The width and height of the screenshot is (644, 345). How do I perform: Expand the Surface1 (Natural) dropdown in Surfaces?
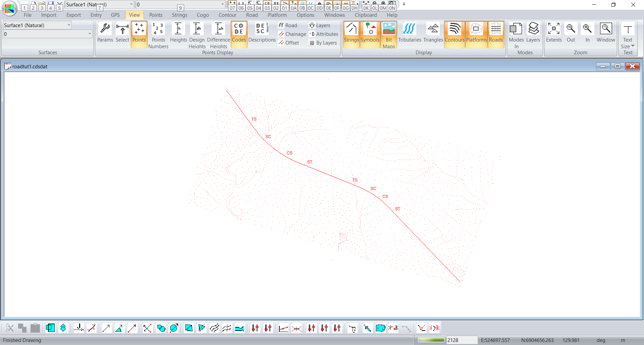[x=69, y=25]
